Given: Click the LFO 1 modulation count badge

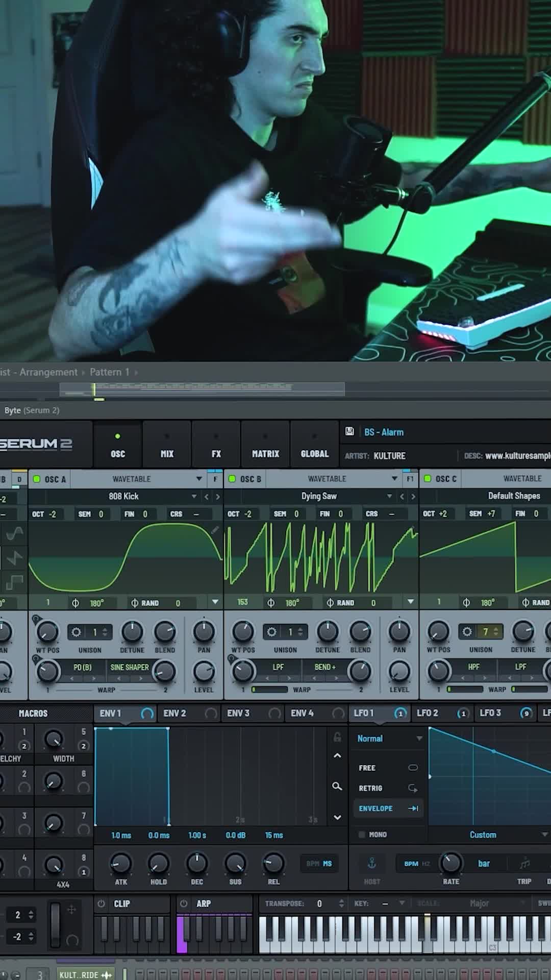Looking at the screenshot, I should tap(400, 713).
